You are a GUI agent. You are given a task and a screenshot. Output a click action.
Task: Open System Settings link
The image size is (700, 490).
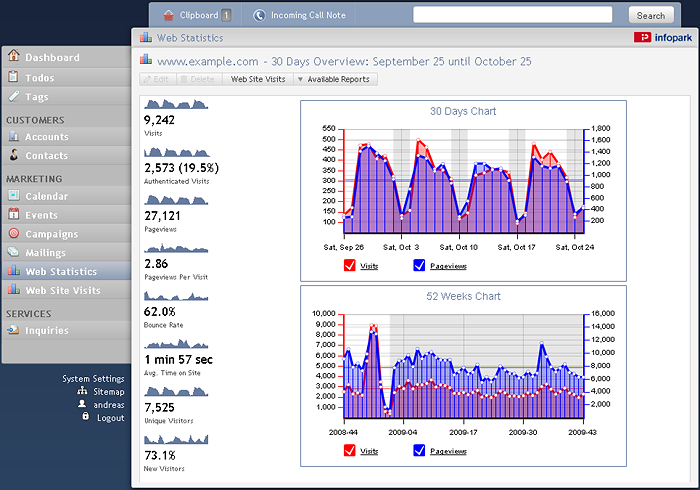click(x=93, y=378)
